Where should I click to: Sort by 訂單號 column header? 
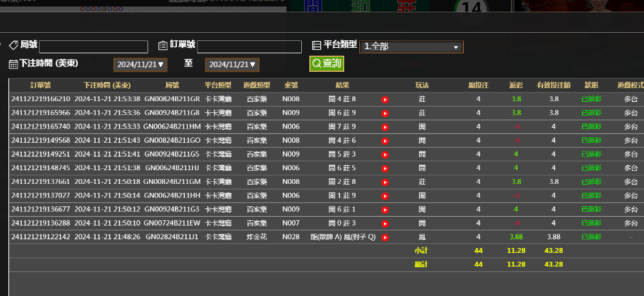[x=41, y=85]
